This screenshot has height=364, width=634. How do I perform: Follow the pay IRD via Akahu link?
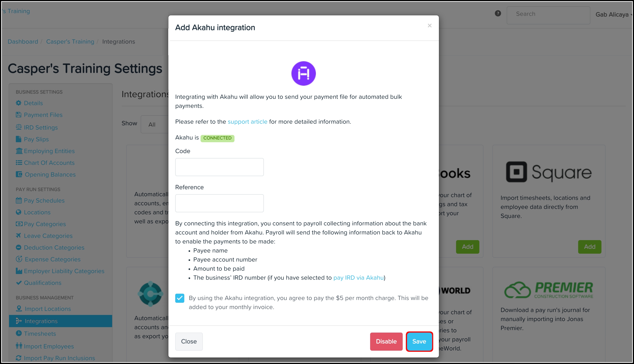358,278
